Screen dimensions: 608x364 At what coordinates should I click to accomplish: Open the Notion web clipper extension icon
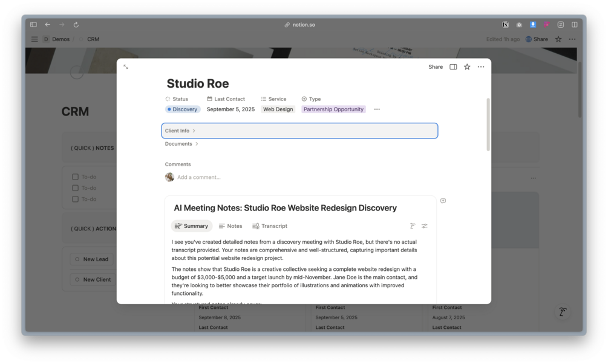(x=505, y=24)
